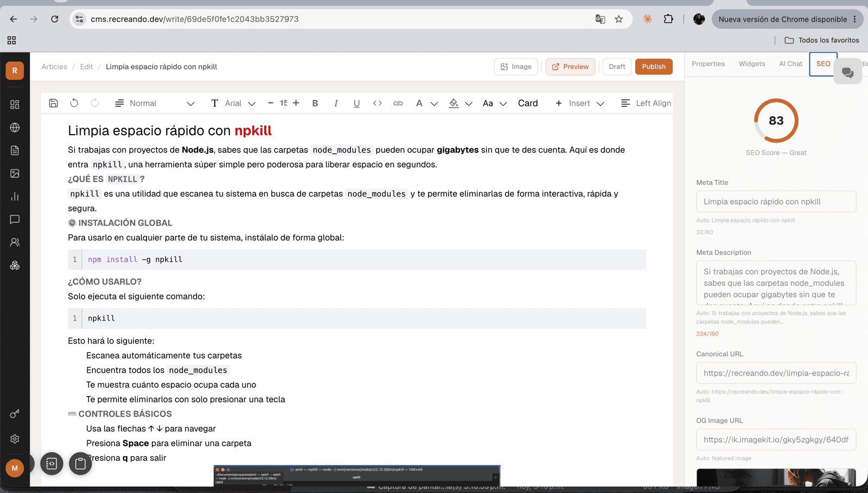The height and width of the screenshot is (493, 868).
Task: Click the redo arrow icon
Action: (x=95, y=103)
